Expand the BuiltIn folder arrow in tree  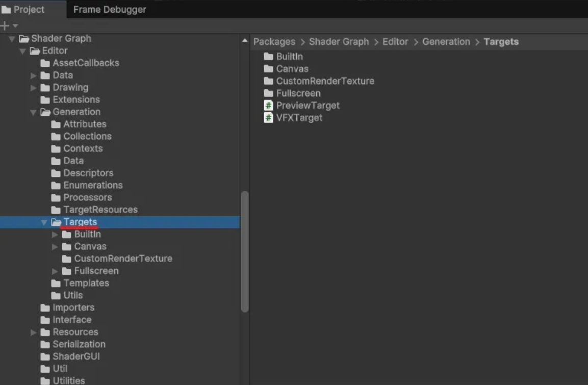tap(55, 235)
